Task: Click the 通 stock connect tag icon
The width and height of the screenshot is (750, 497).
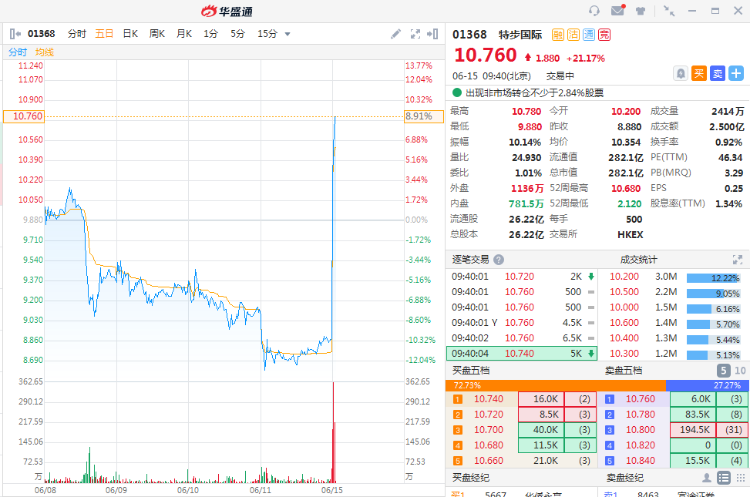Action: [589, 34]
